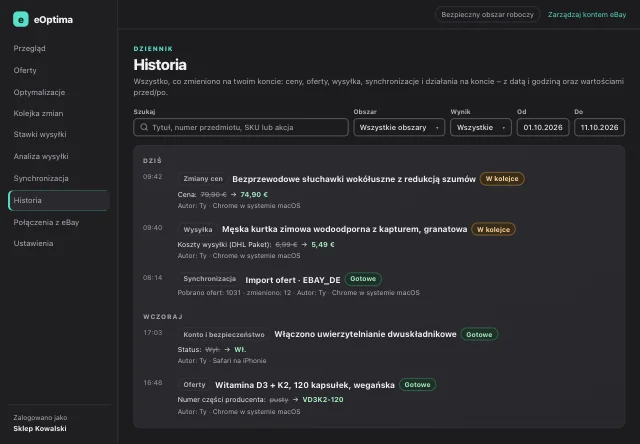Click W kolejce badge on kurtka entry
Image resolution: width=640 pixels, height=444 pixels.
[x=493, y=229]
